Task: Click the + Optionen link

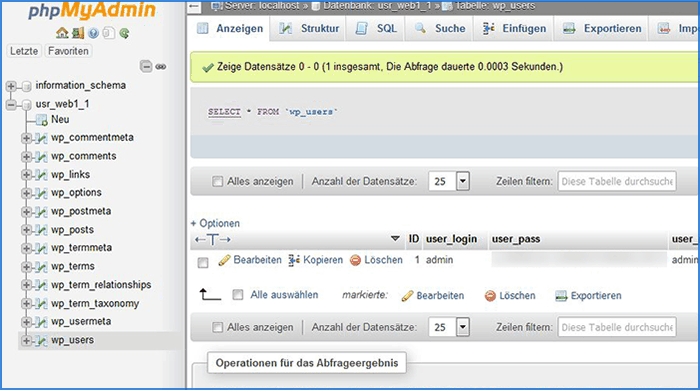Action: pyautogui.click(x=215, y=223)
